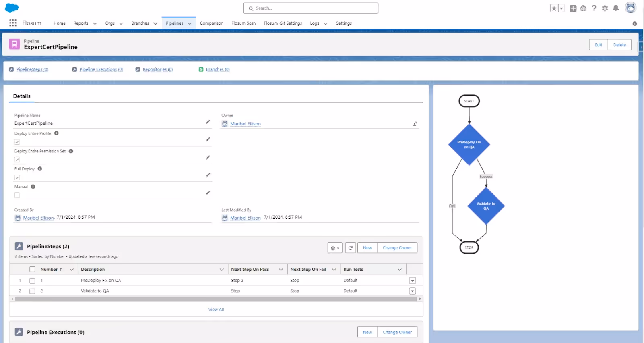Click the PreDeploy Fix on QA diagram node
The height and width of the screenshot is (343, 644).
click(469, 144)
